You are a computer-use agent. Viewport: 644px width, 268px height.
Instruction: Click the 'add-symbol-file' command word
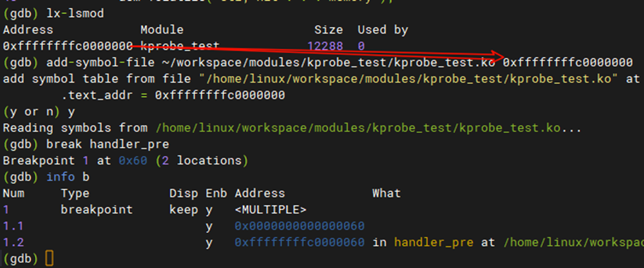[100, 63]
